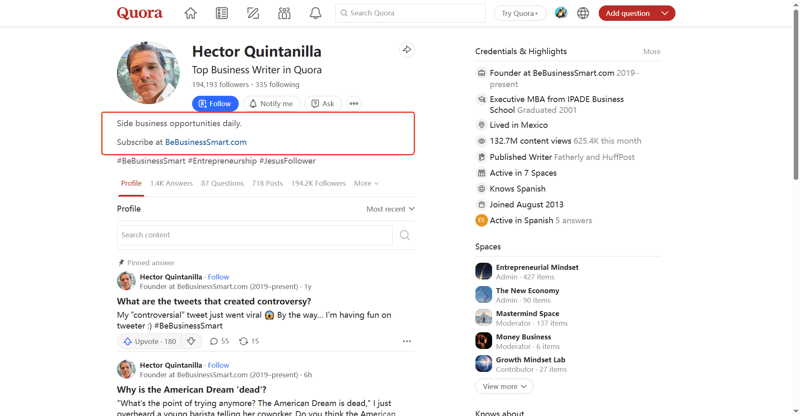The width and height of the screenshot is (800, 416).
Task: Open more options on controversy tweets answer
Action: pos(407,341)
